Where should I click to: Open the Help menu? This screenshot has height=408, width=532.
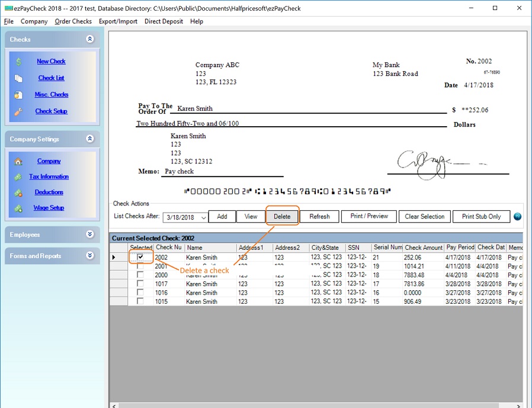(197, 21)
